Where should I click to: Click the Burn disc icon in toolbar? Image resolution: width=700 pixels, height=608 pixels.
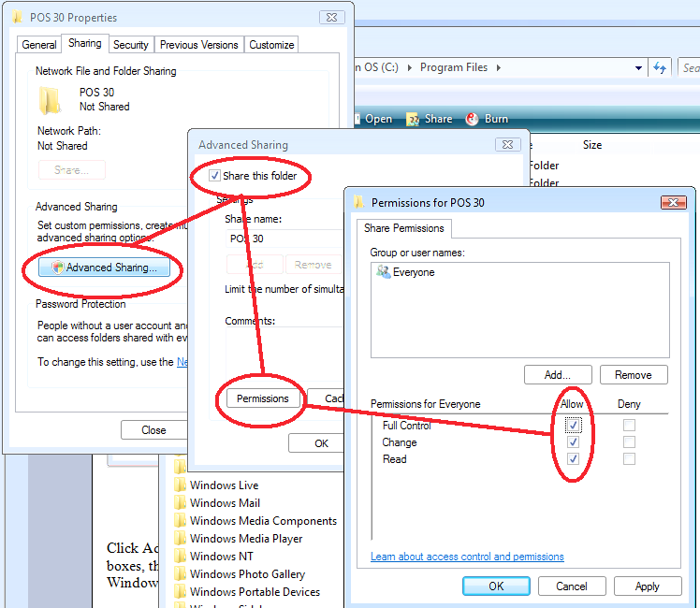point(471,119)
